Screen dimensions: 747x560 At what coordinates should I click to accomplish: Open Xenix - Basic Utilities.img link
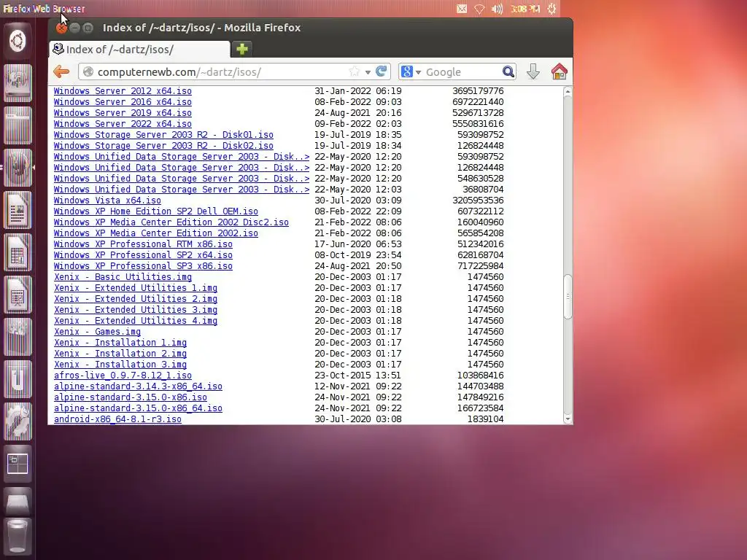pos(123,277)
